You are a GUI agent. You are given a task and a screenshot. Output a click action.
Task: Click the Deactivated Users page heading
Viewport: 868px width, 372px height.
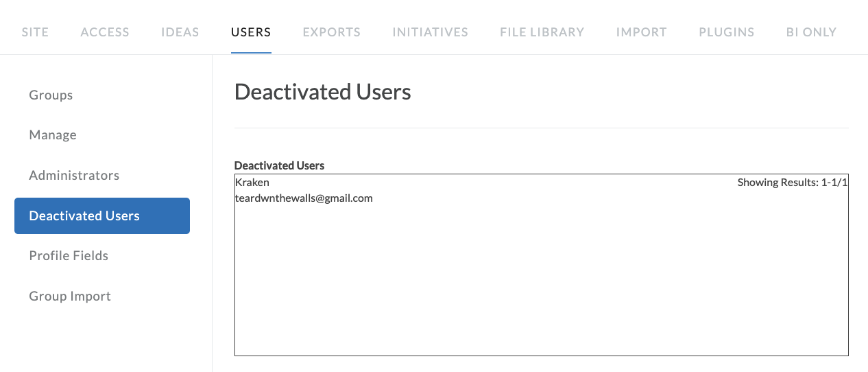tap(323, 92)
